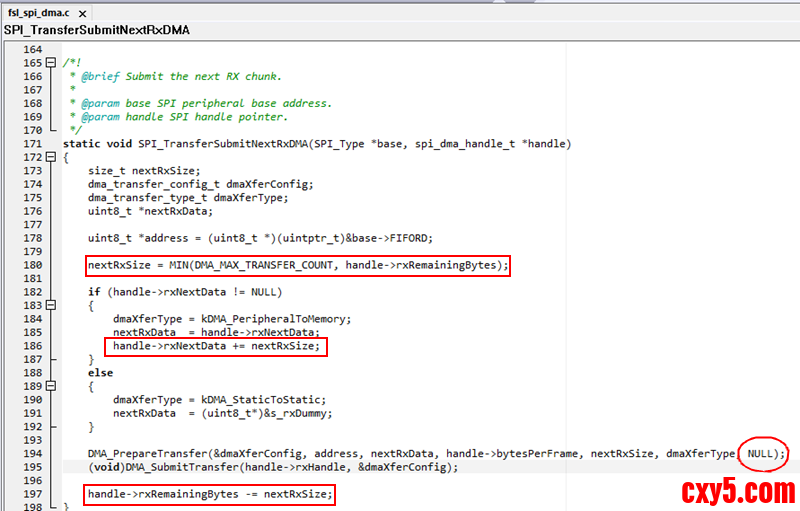
Task: Click the 'dmaXferType = kDMA_StaticToStatic;' line
Action: coord(219,400)
